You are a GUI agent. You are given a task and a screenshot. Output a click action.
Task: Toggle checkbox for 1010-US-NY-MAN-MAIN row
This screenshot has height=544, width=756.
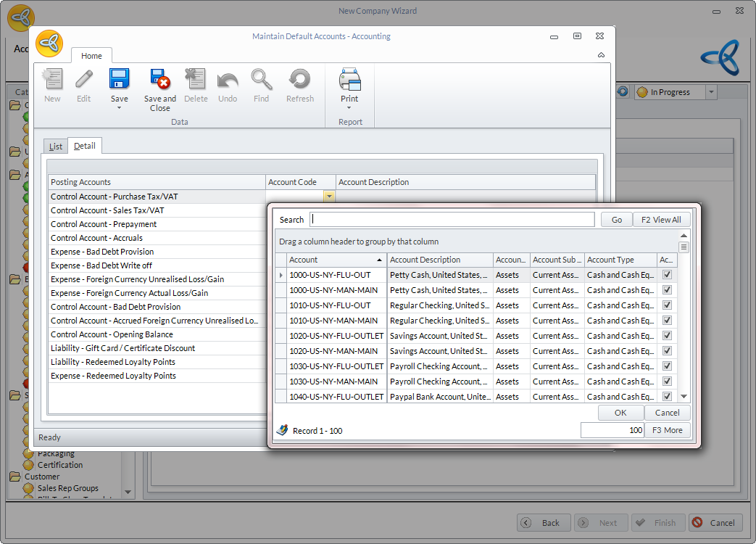[667, 321]
